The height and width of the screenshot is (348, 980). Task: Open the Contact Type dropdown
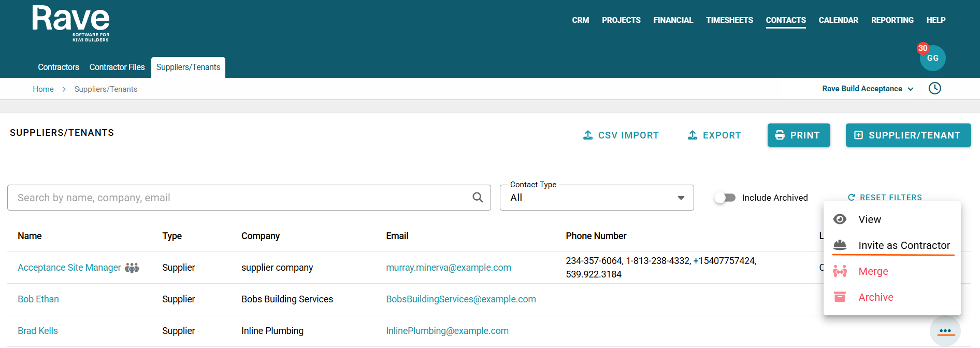click(x=596, y=198)
